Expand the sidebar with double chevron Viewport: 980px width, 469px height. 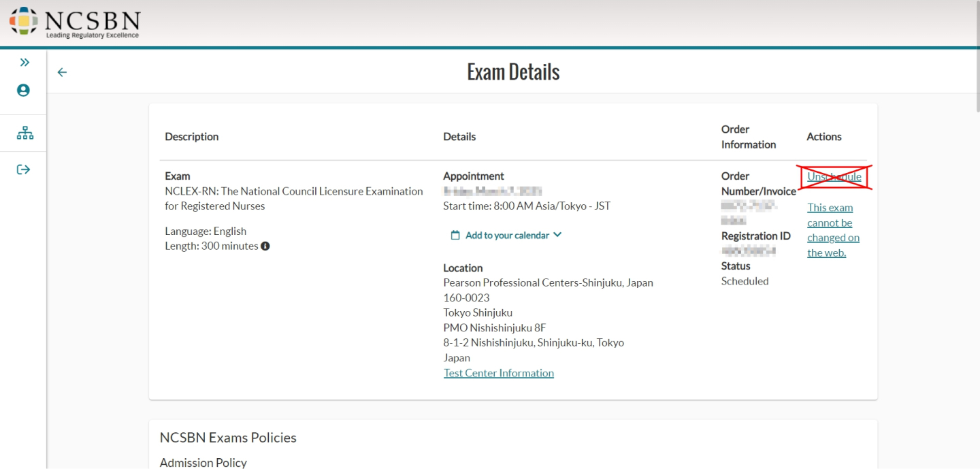click(24, 63)
